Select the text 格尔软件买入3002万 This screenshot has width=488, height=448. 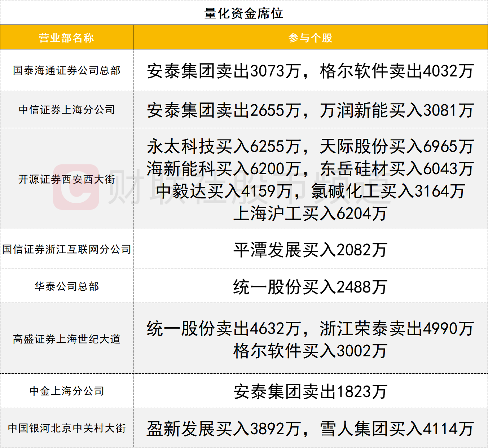pyautogui.click(x=310, y=351)
